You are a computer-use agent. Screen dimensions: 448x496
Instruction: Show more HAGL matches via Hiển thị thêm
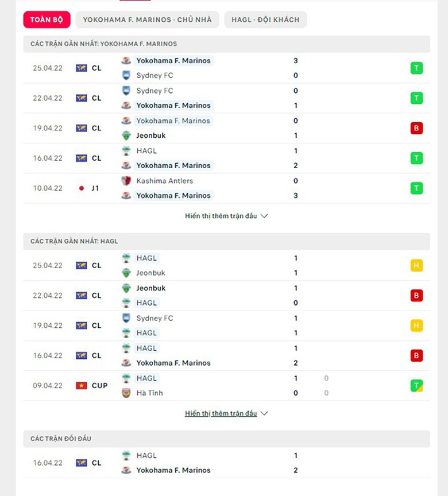pos(226,413)
